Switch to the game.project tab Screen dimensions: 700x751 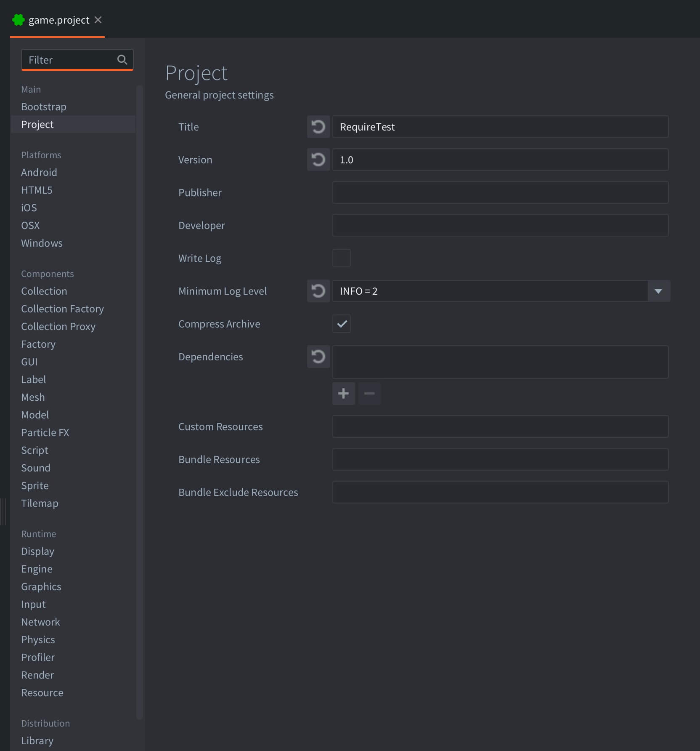(58, 19)
